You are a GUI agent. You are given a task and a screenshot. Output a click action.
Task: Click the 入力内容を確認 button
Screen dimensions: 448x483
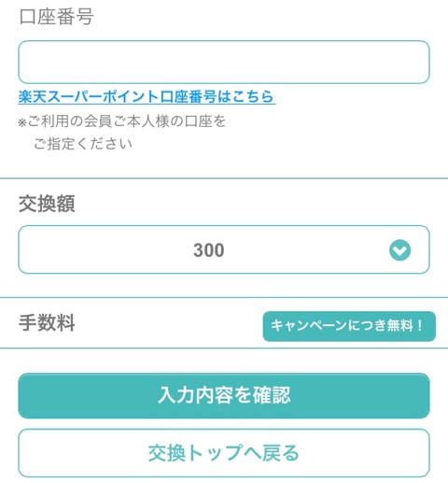click(x=224, y=395)
